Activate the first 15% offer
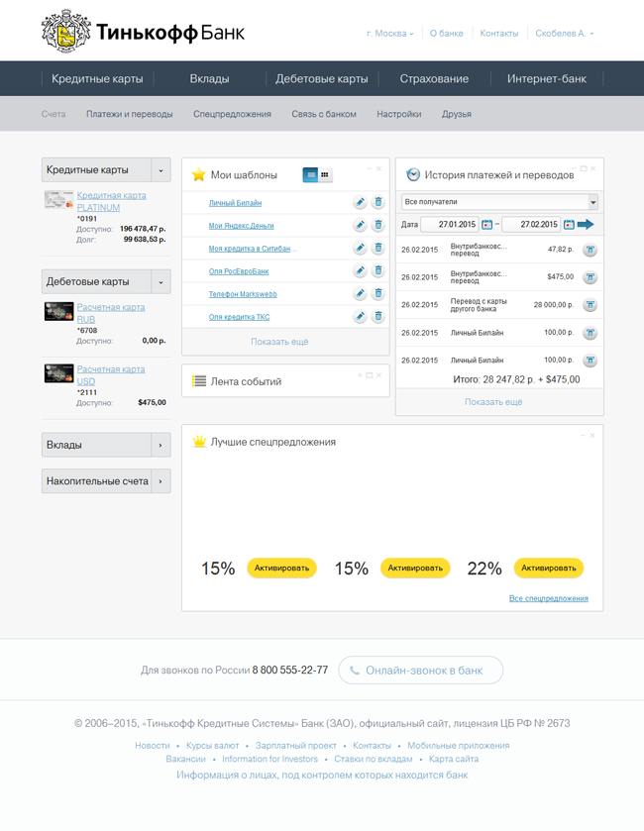The height and width of the screenshot is (831, 644). coord(282,568)
